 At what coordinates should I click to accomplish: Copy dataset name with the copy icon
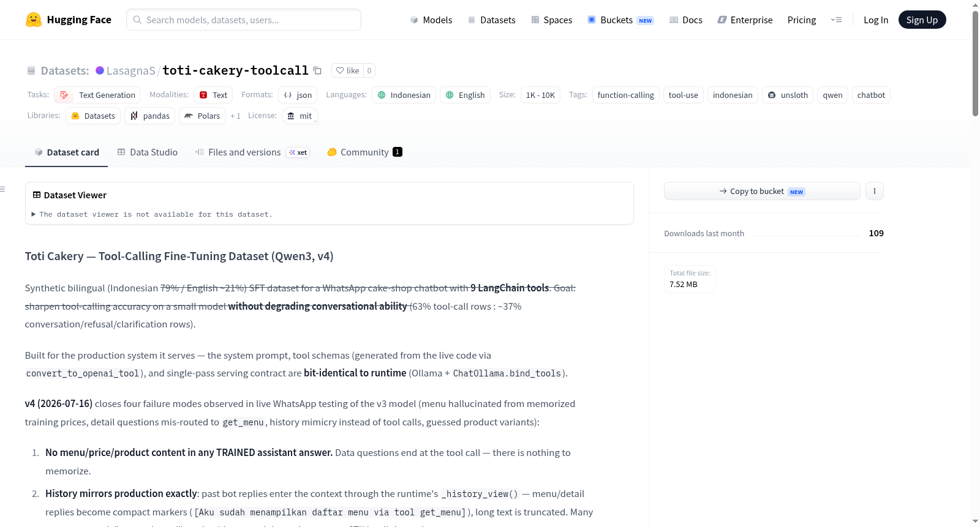[317, 70]
